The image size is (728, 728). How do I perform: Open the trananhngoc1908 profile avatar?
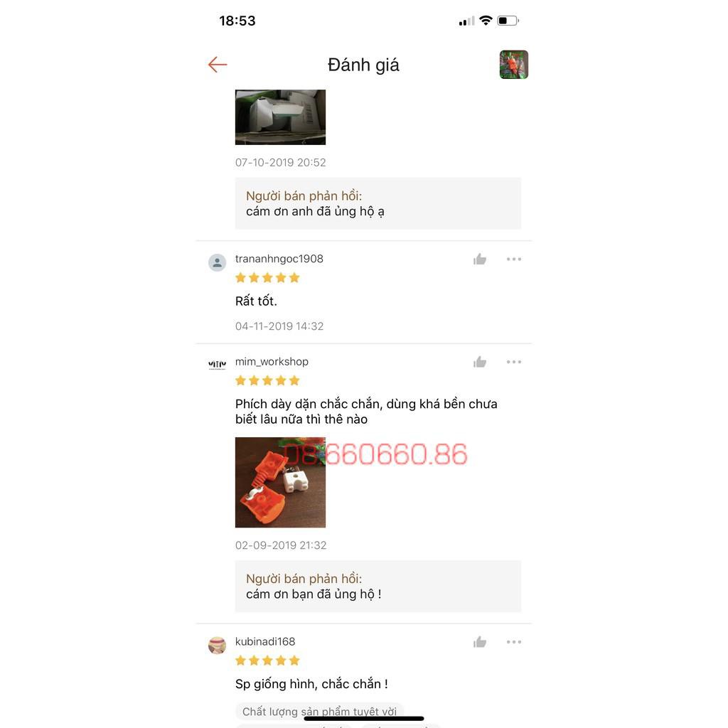218,262
